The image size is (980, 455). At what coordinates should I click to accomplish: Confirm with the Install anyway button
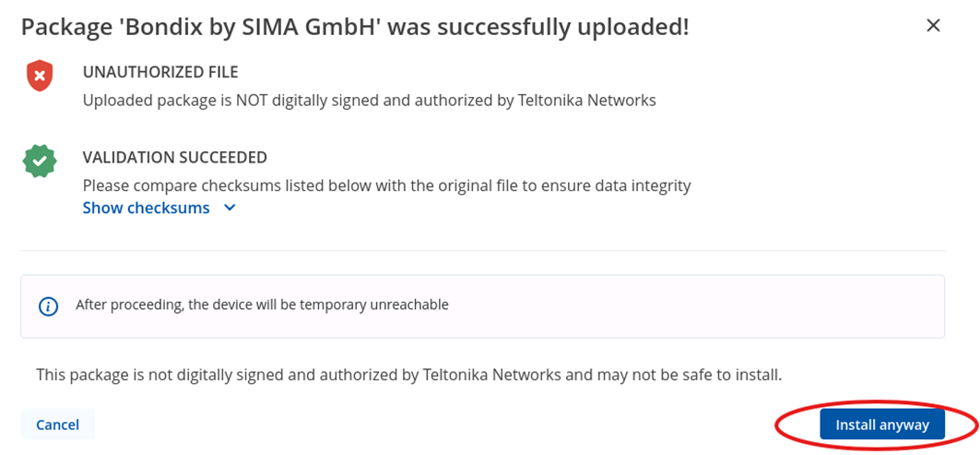tap(882, 425)
